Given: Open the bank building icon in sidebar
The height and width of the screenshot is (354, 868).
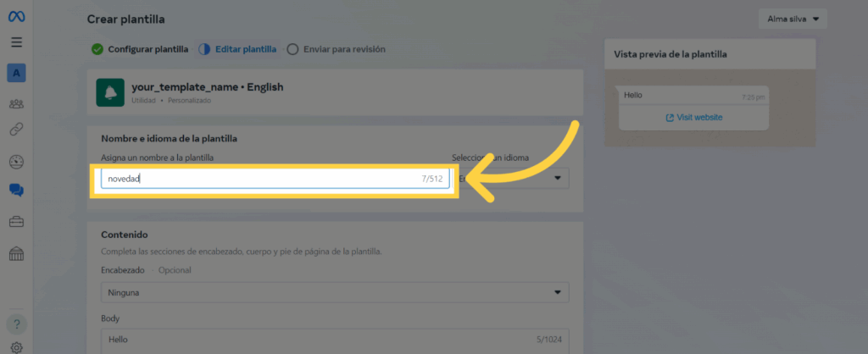Looking at the screenshot, I should tap(17, 253).
